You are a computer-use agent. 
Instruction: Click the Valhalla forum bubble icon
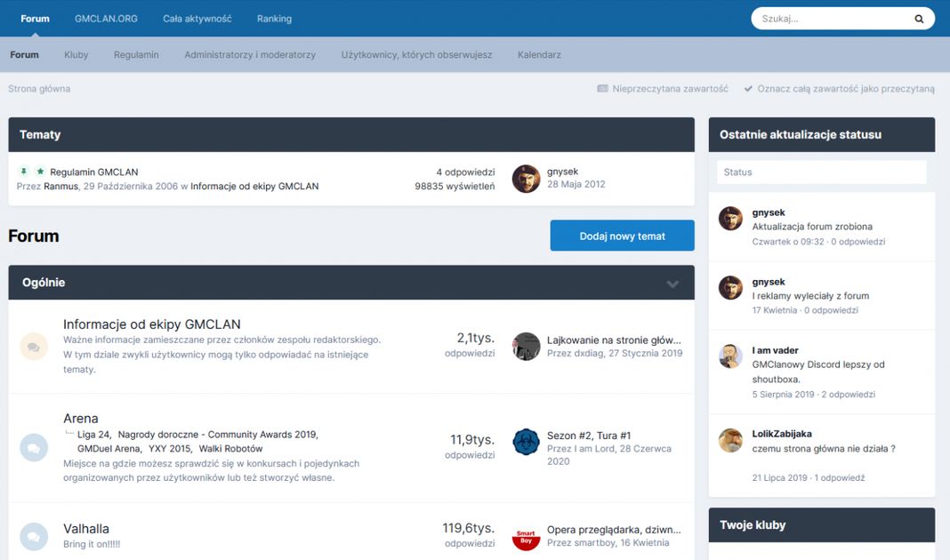point(34,536)
